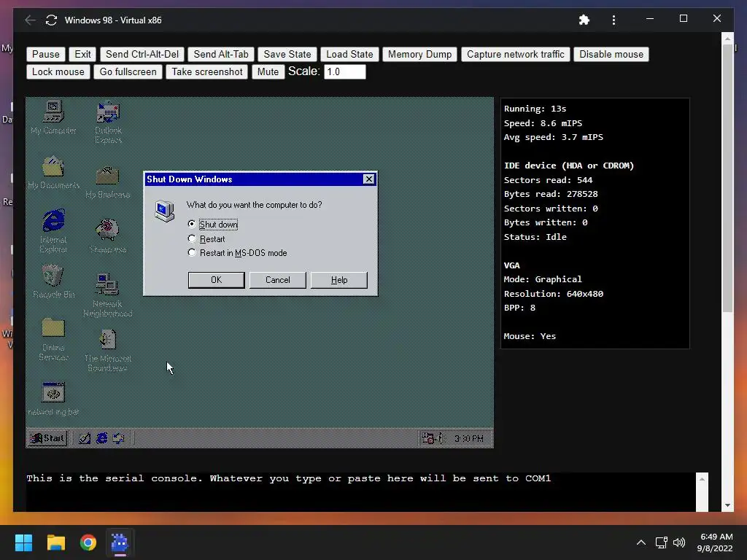Click the Scale input field
Viewport: 747px width, 560px height.
(x=345, y=72)
